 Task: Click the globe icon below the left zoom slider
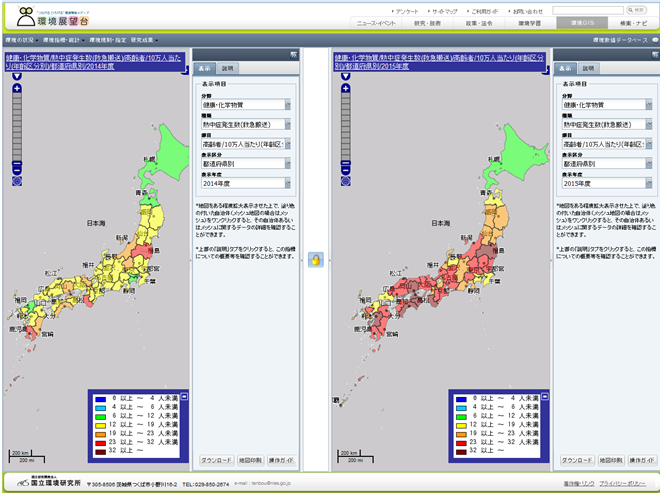(16, 181)
